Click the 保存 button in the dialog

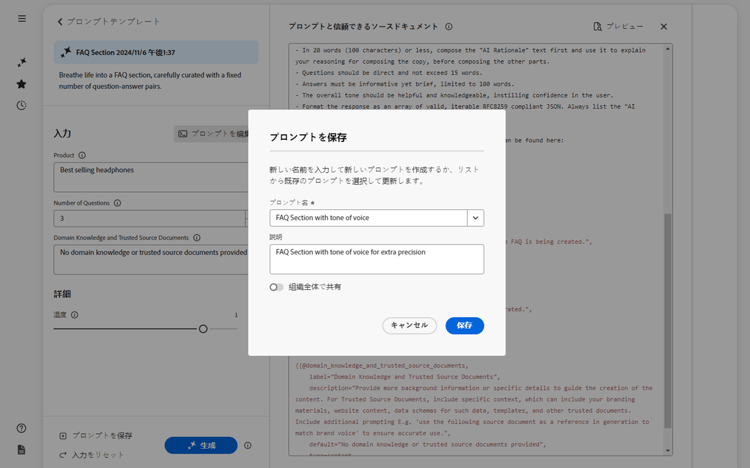(464, 325)
